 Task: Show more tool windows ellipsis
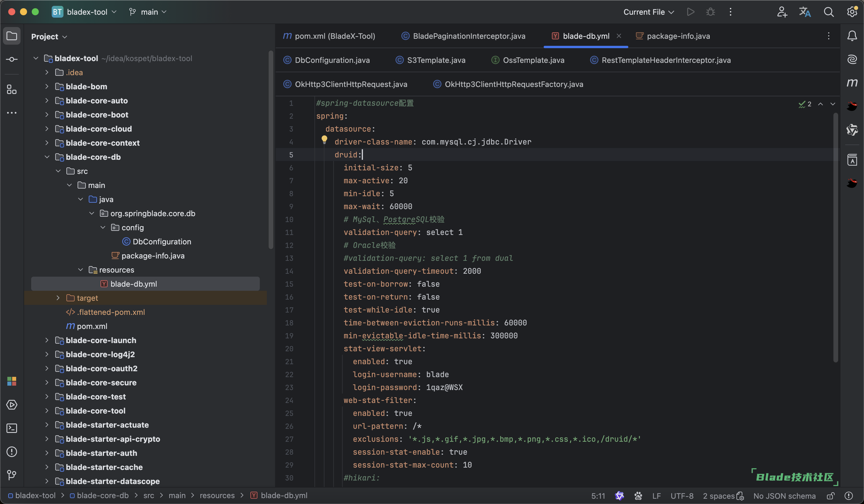click(12, 113)
